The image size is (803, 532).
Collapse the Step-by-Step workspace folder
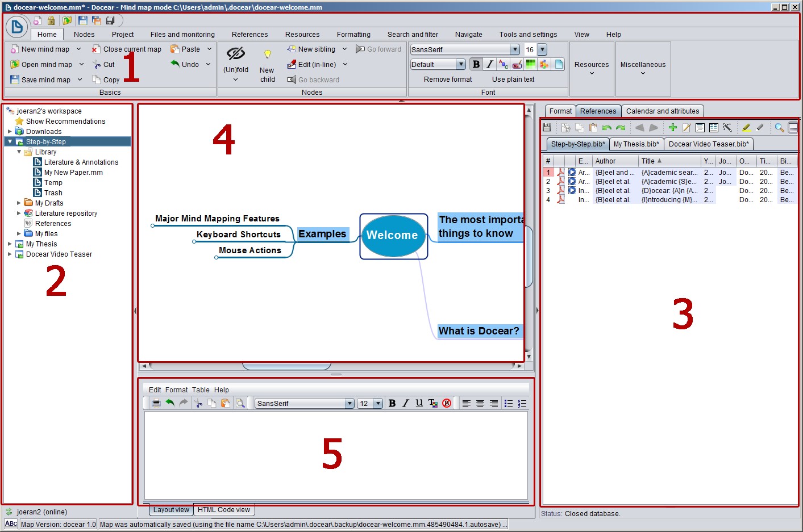point(10,141)
